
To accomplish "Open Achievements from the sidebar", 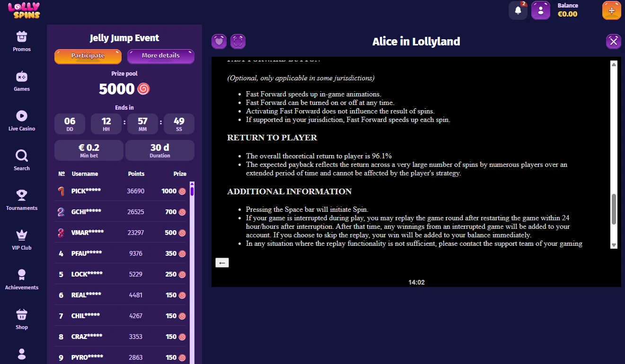I will tap(22, 279).
